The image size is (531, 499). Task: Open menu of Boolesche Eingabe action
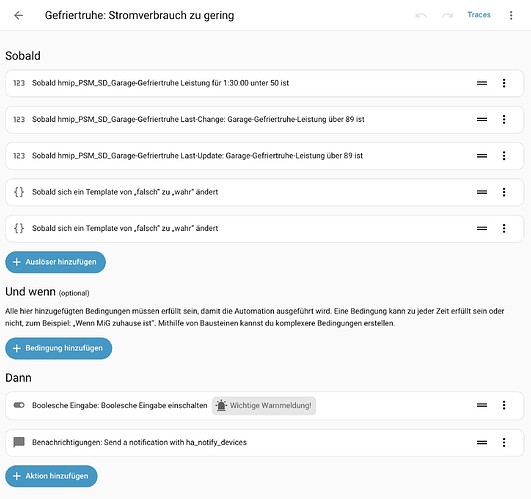[504, 405]
